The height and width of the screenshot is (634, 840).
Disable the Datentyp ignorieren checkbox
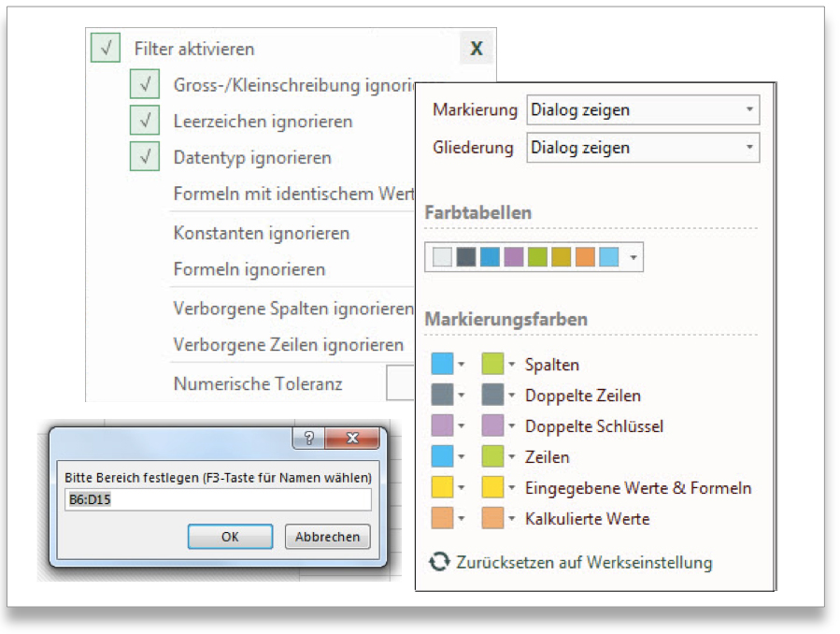145,156
